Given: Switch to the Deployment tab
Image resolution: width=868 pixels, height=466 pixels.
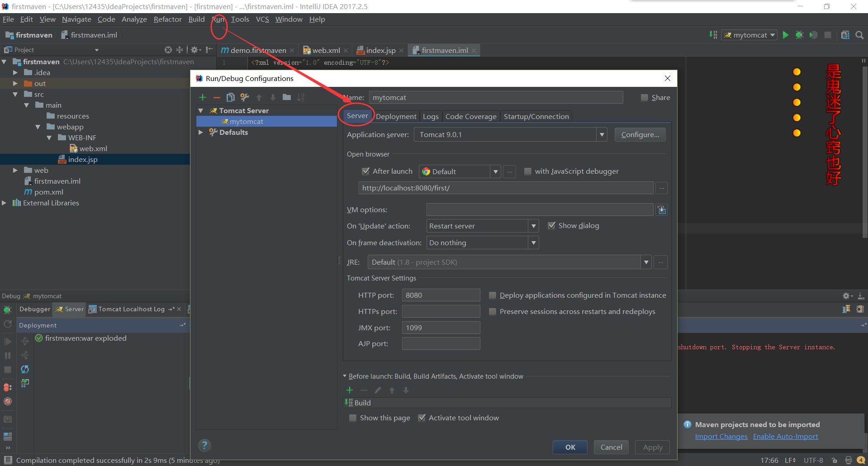Looking at the screenshot, I should (x=396, y=117).
